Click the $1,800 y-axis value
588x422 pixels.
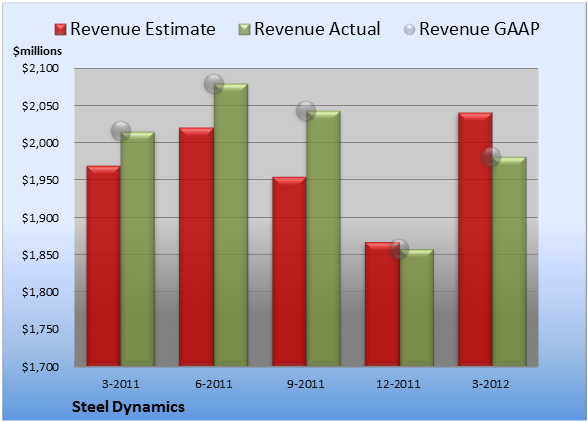tap(40, 292)
